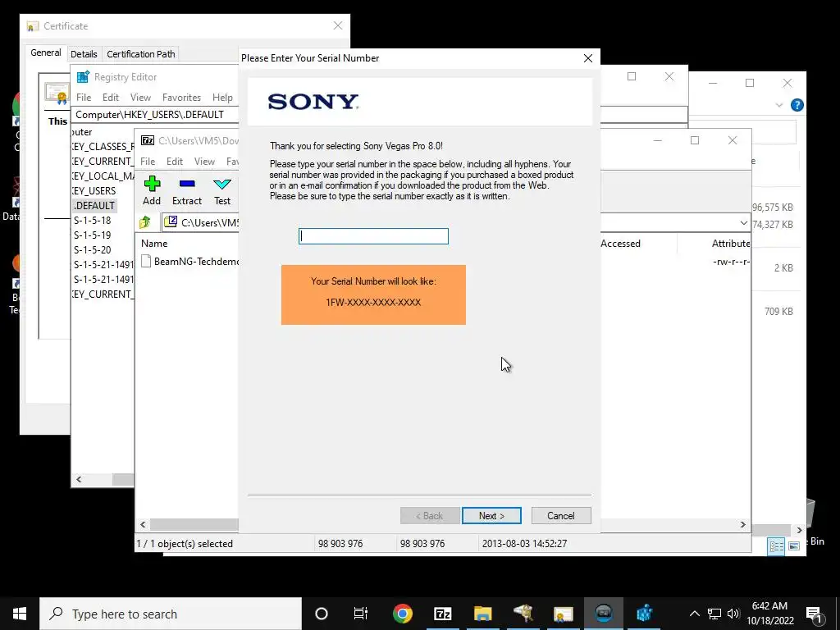Click the Attribute column header in 7-Zip

tap(731, 243)
